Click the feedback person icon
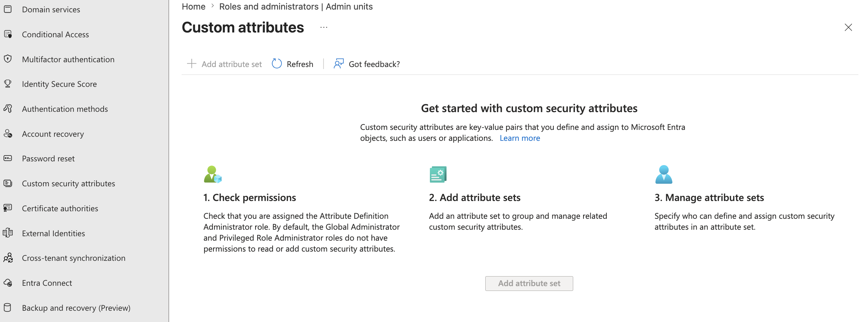 [339, 64]
